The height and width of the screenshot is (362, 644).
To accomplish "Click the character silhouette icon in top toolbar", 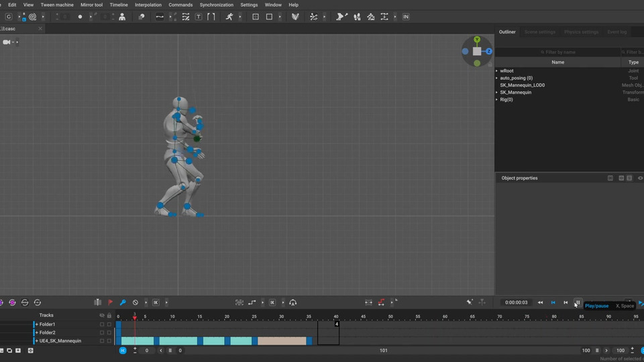I will (x=122, y=17).
